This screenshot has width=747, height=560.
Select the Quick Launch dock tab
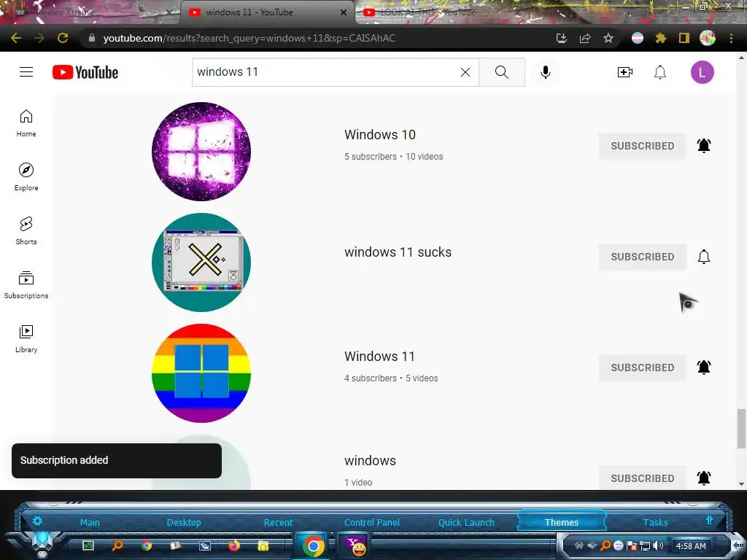(466, 522)
